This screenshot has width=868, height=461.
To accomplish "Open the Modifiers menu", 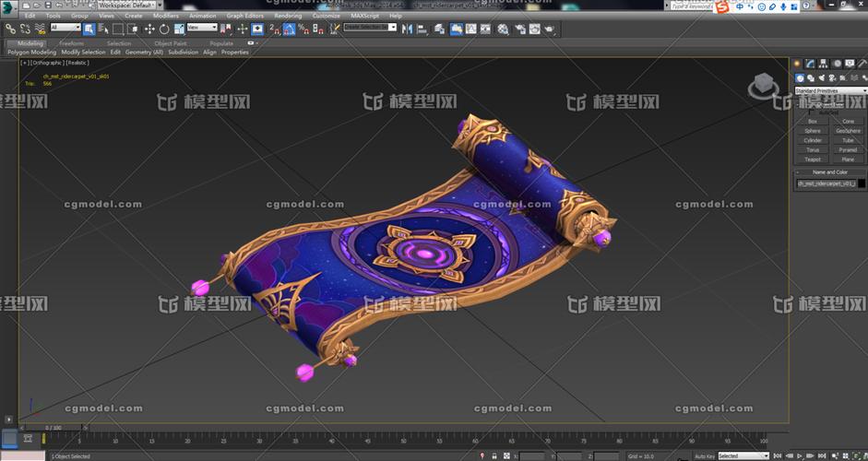I will click(166, 16).
